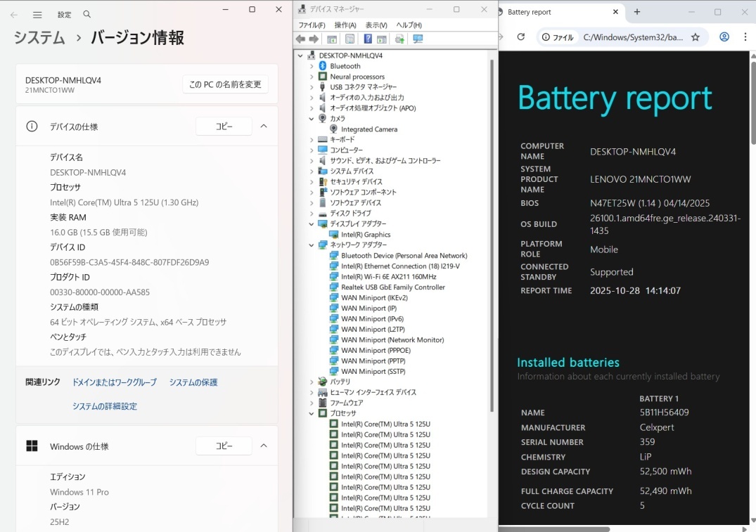Bookmark this page with the star icon
Image resolution: width=756 pixels, height=532 pixels.
pyautogui.click(x=696, y=37)
